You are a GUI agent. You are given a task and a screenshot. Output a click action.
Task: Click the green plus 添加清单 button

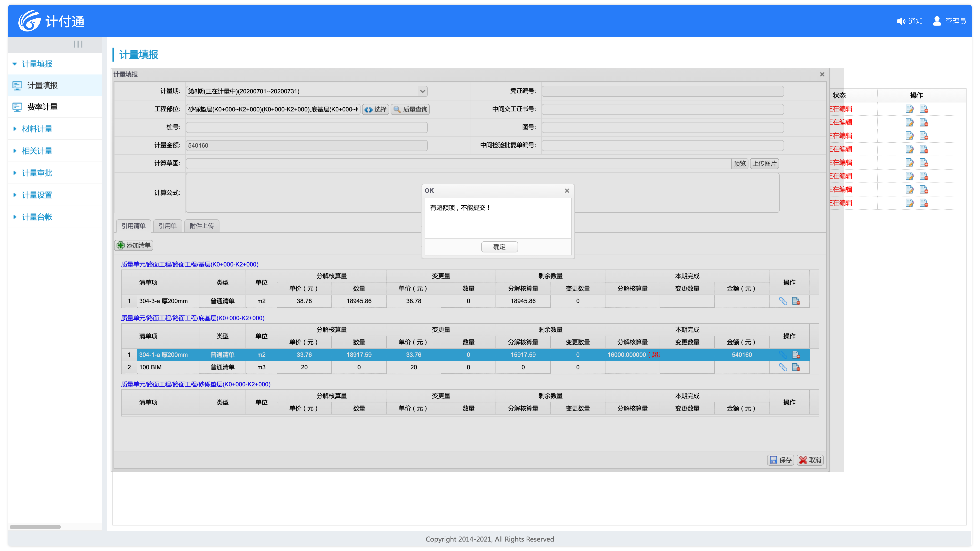(134, 245)
